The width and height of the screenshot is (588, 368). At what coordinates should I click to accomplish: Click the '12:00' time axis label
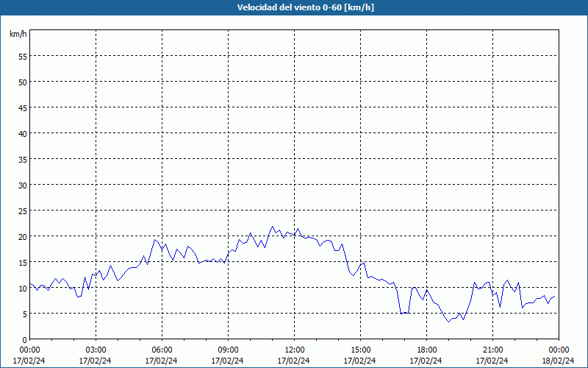point(295,350)
